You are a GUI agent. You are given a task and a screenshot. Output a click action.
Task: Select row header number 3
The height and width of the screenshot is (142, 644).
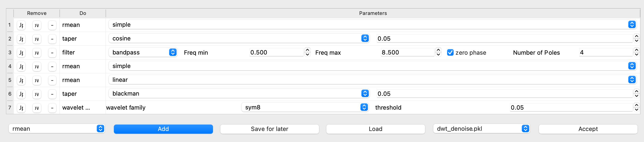(10, 53)
